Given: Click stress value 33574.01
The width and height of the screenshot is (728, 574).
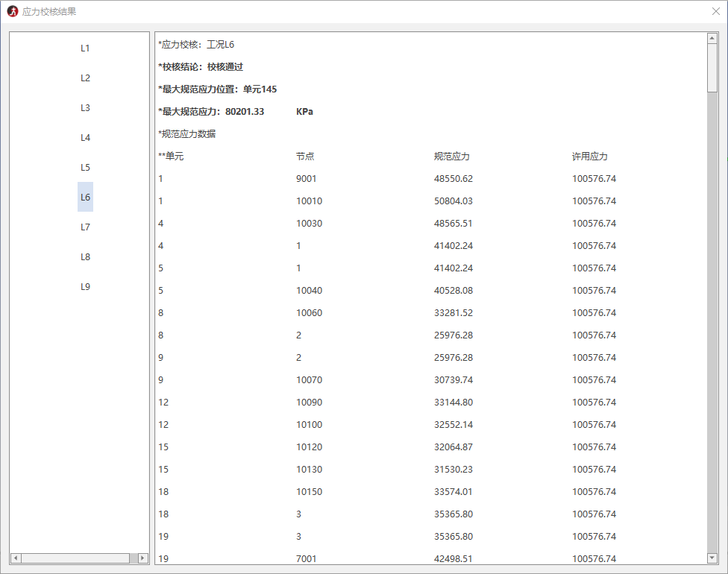Looking at the screenshot, I should [454, 491].
